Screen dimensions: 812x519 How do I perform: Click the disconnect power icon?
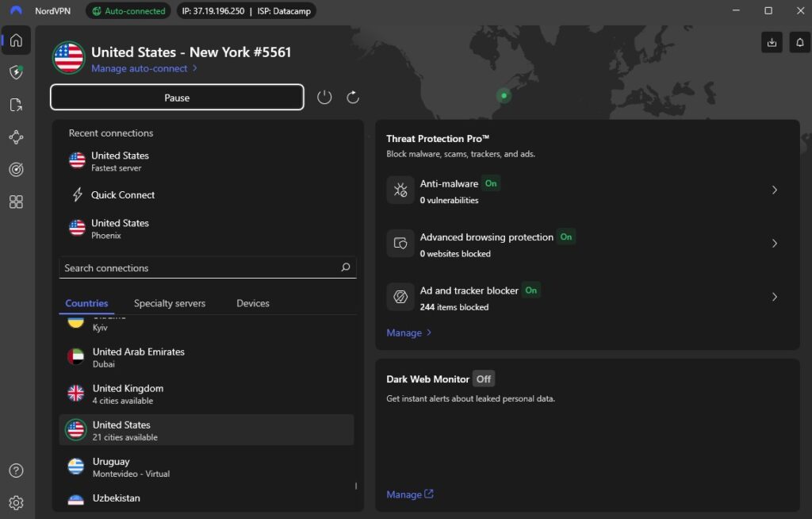(324, 97)
